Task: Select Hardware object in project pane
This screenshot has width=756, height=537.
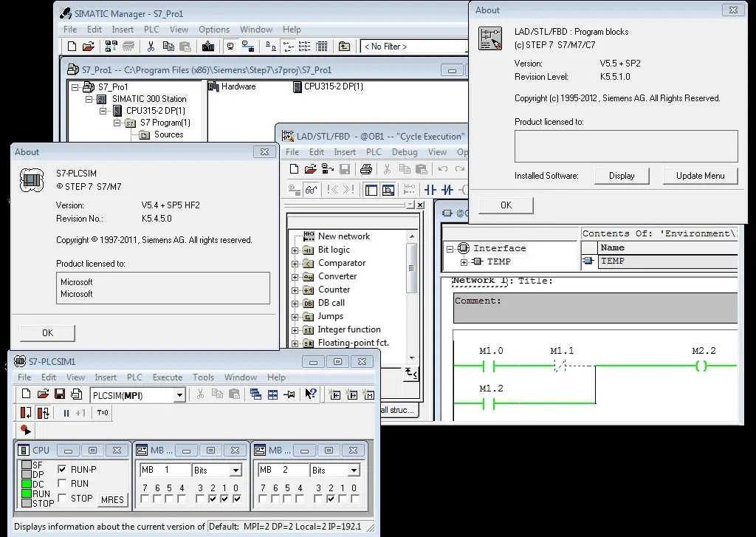Action: [233, 86]
